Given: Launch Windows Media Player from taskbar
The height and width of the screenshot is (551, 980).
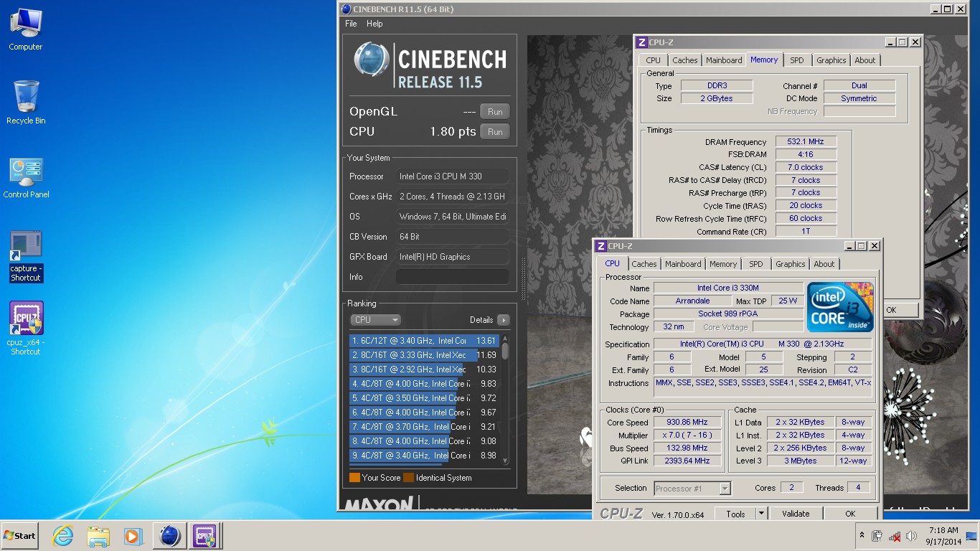Looking at the screenshot, I should point(133,536).
